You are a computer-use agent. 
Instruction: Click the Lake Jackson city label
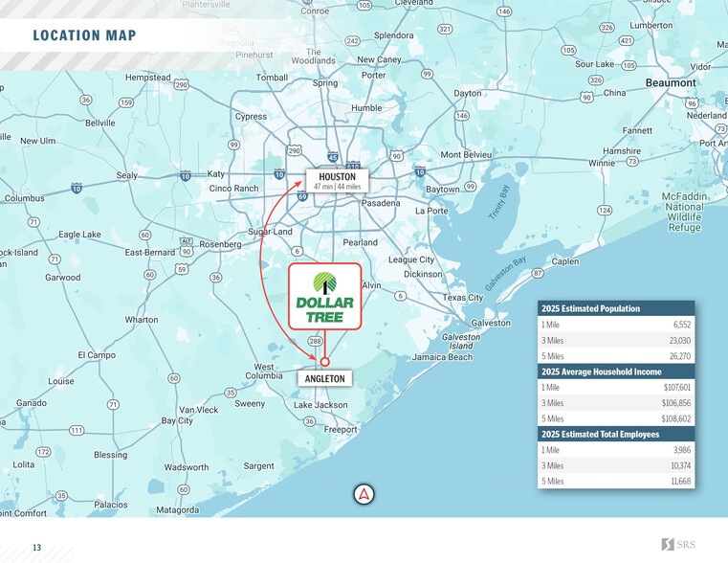320,405
